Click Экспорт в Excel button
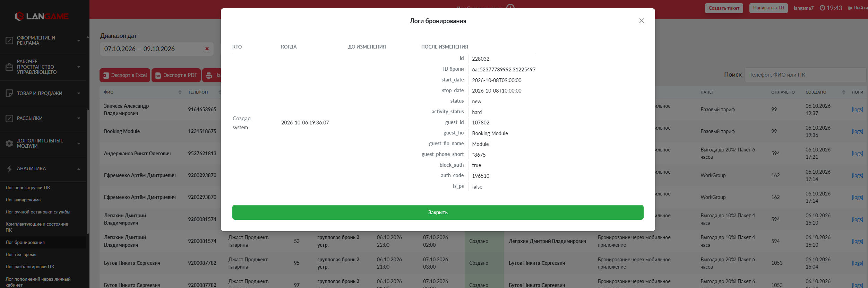The height and width of the screenshot is (288, 868). [125, 75]
